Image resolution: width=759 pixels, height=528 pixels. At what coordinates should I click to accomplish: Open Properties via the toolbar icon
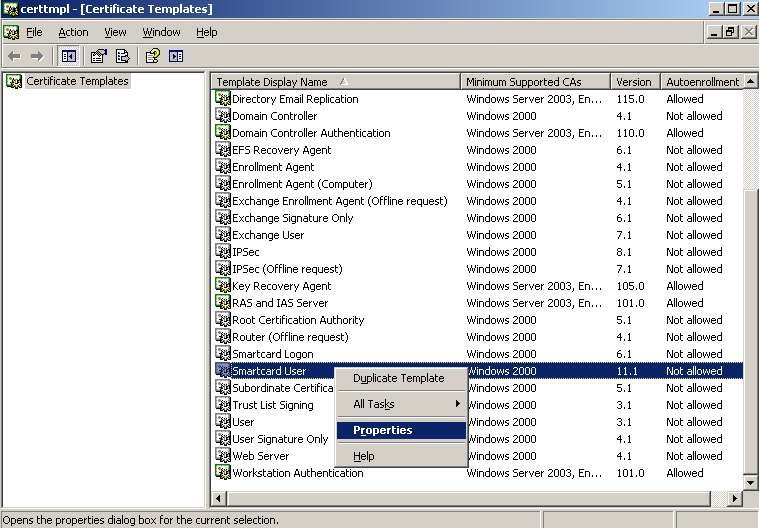click(99, 57)
